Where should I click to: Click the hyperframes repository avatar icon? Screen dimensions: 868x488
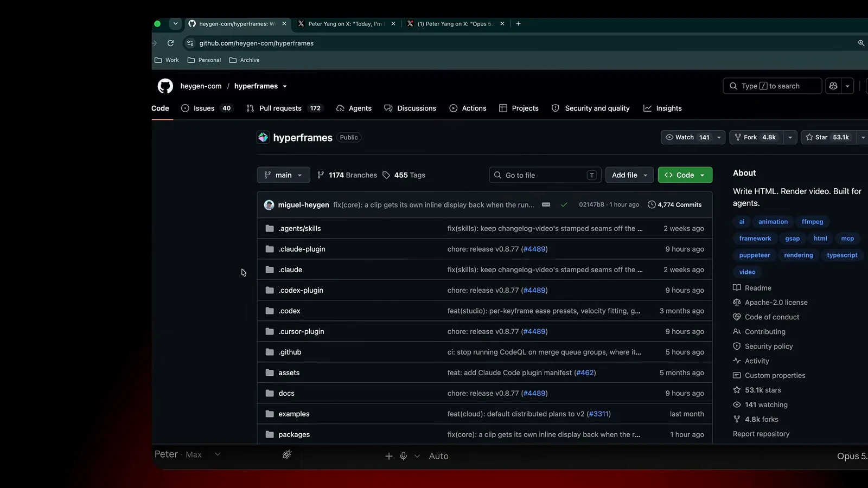coord(263,138)
